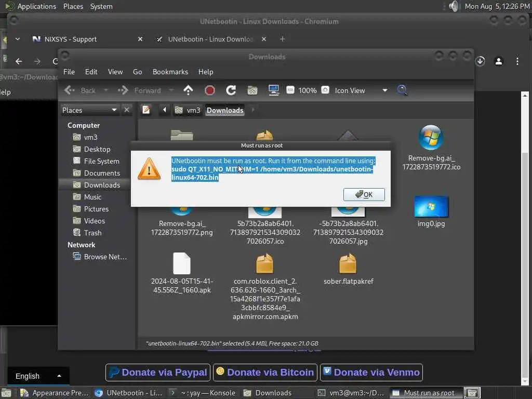Click the warning triangle icon in dialog
The width and height of the screenshot is (532, 399).
[x=149, y=169]
